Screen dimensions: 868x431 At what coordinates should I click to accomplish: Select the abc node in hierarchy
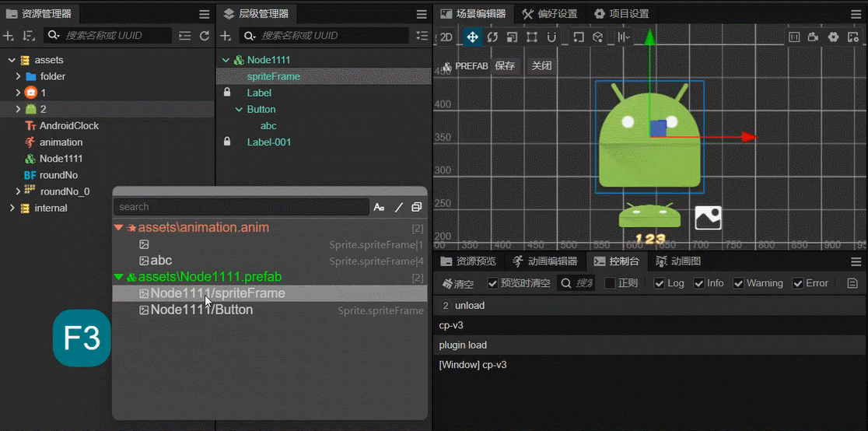[268, 126]
